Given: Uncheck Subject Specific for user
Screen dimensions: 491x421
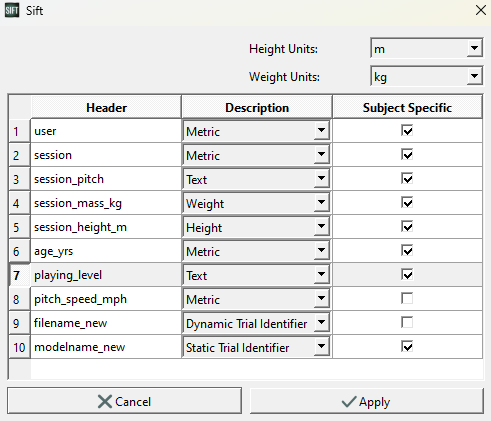Looking at the screenshot, I should tap(407, 131).
